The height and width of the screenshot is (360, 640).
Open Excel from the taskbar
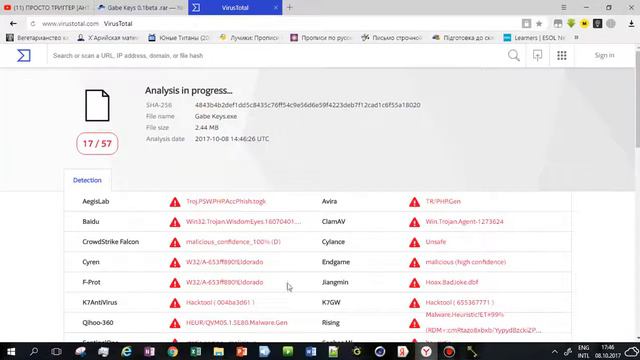pos(196,351)
